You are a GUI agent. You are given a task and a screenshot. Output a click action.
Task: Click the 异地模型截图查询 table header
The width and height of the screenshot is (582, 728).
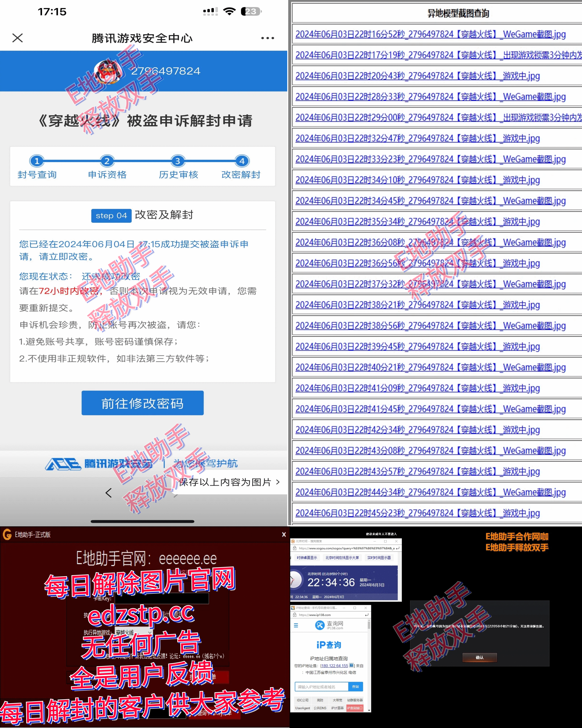click(x=458, y=14)
